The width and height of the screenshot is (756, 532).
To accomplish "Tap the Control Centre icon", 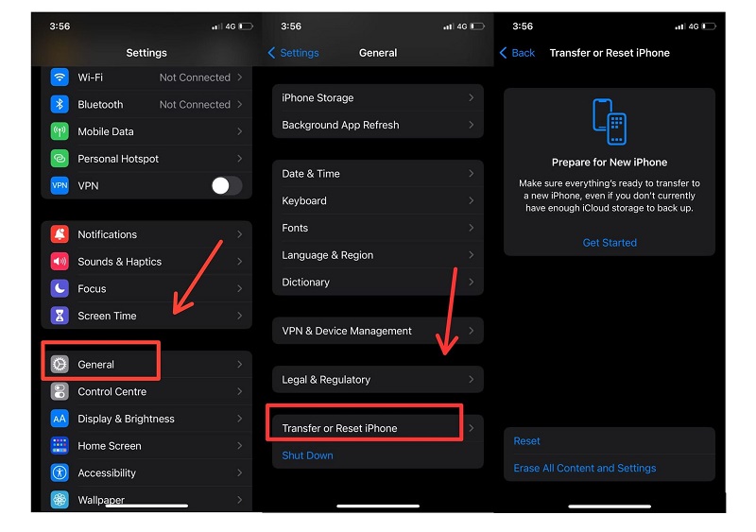I will coord(60,391).
